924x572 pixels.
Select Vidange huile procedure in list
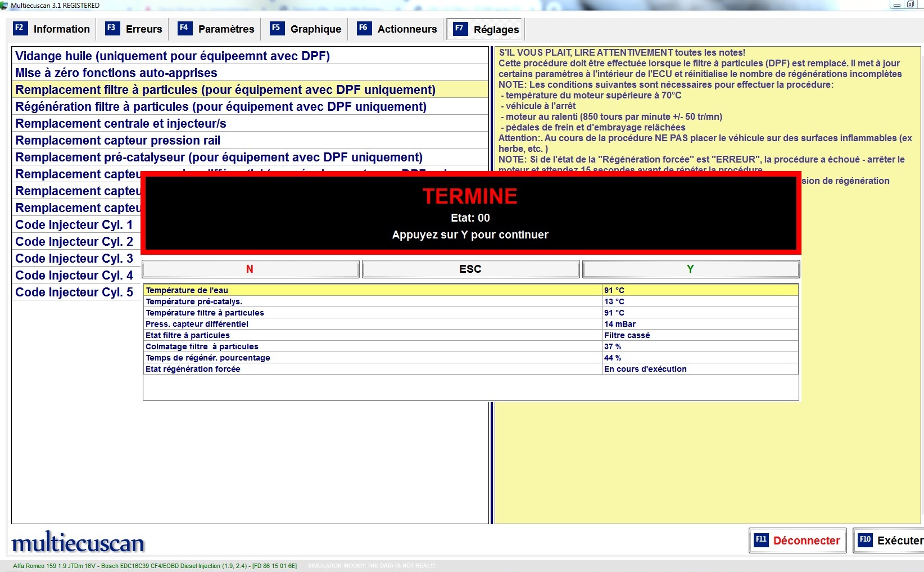pos(173,56)
